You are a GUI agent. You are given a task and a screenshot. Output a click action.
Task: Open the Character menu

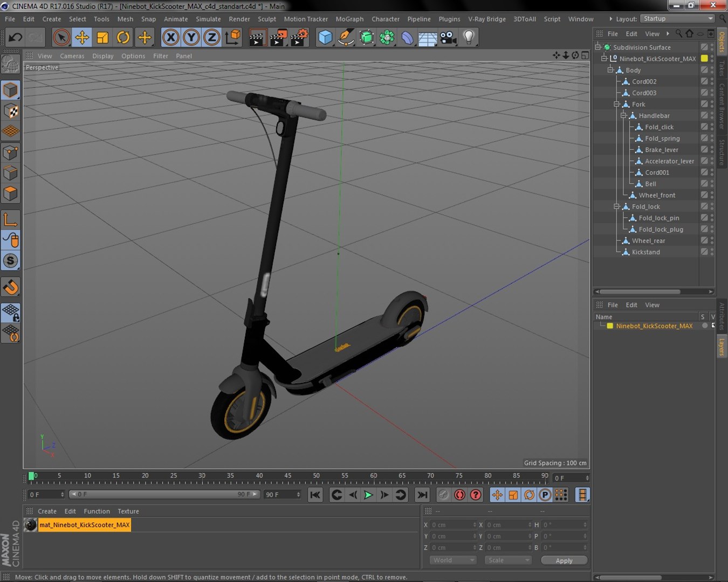coord(386,19)
